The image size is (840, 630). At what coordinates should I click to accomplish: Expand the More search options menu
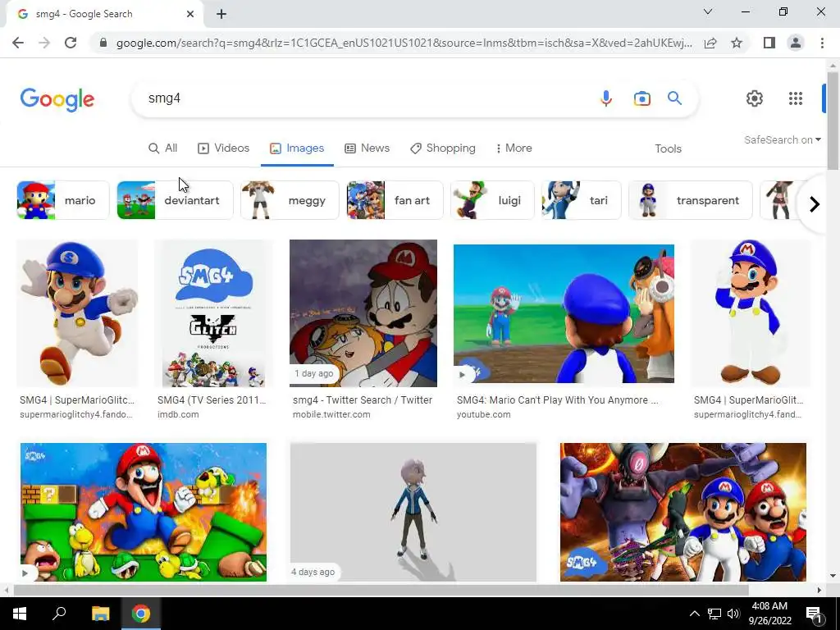pos(514,148)
